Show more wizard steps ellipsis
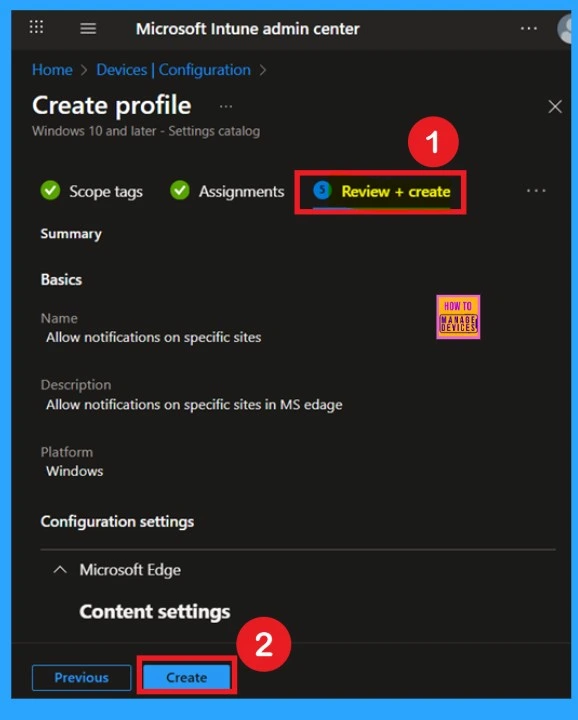 click(536, 191)
